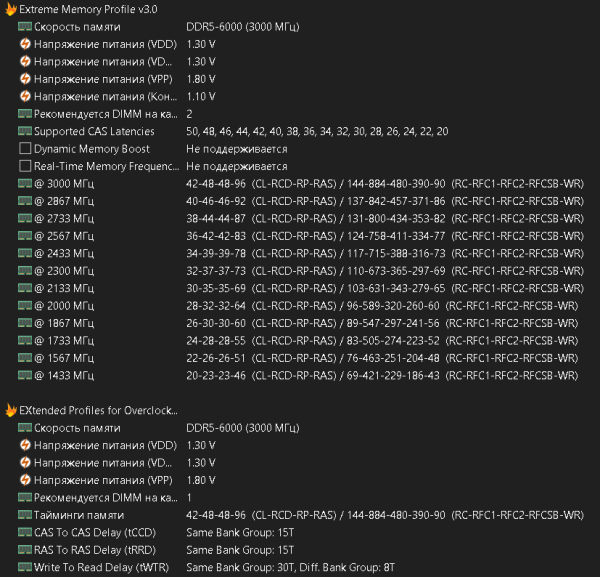Click the chip icon beside Тайминги памяти
600x577 pixels.
pyautogui.click(x=25, y=515)
